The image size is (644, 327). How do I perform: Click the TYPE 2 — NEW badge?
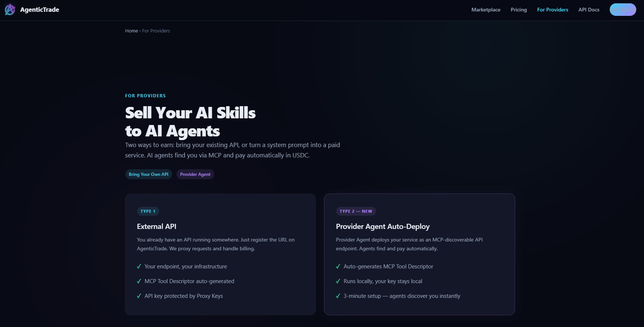click(x=356, y=211)
